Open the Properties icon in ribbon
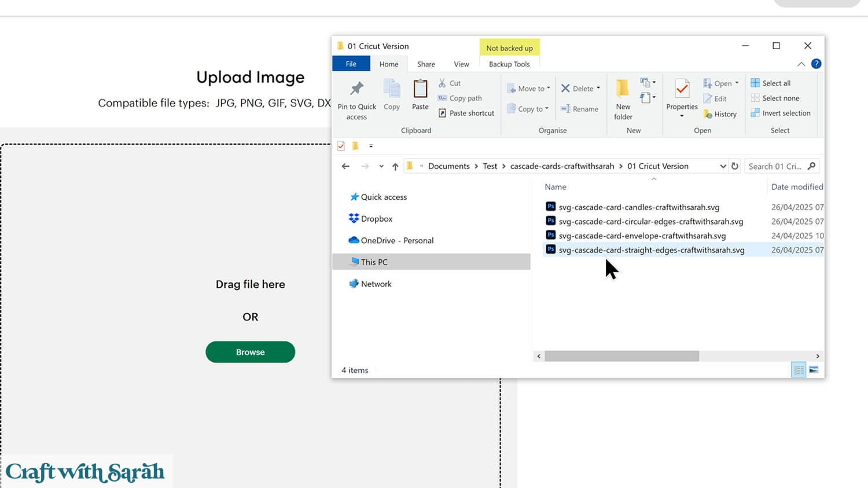Screen dimensions: 868x488 coord(682,89)
